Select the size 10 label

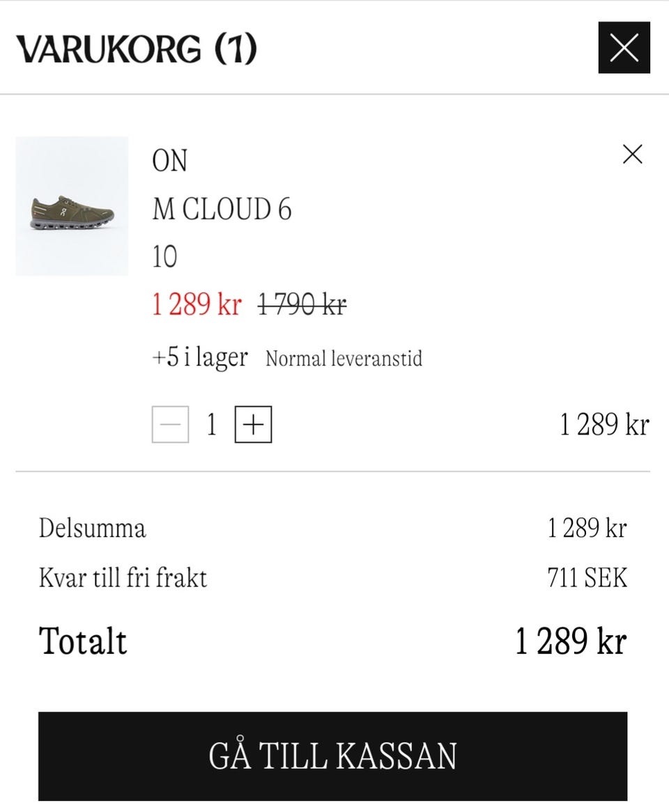pos(164,257)
